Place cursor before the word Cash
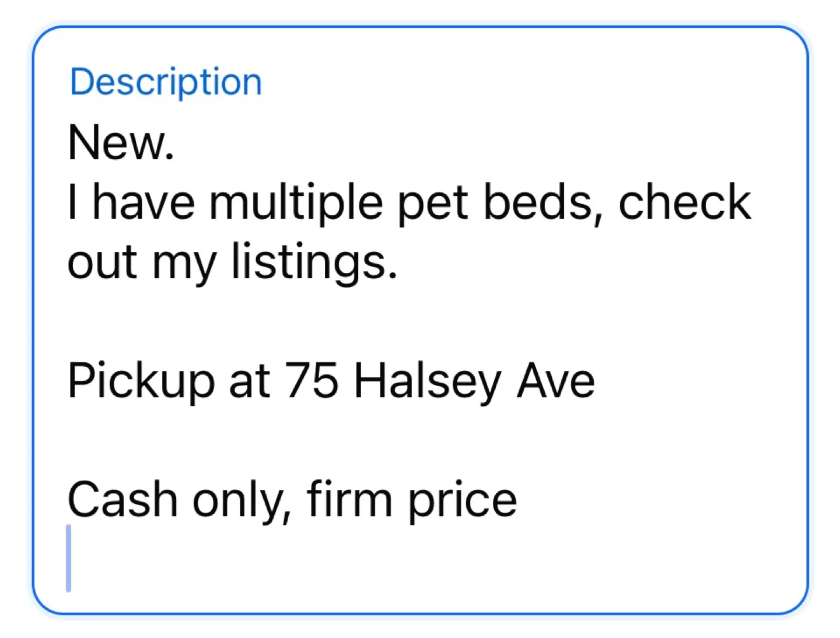Image resolution: width=840 pixels, height=638 pixels. [x=69, y=499]
